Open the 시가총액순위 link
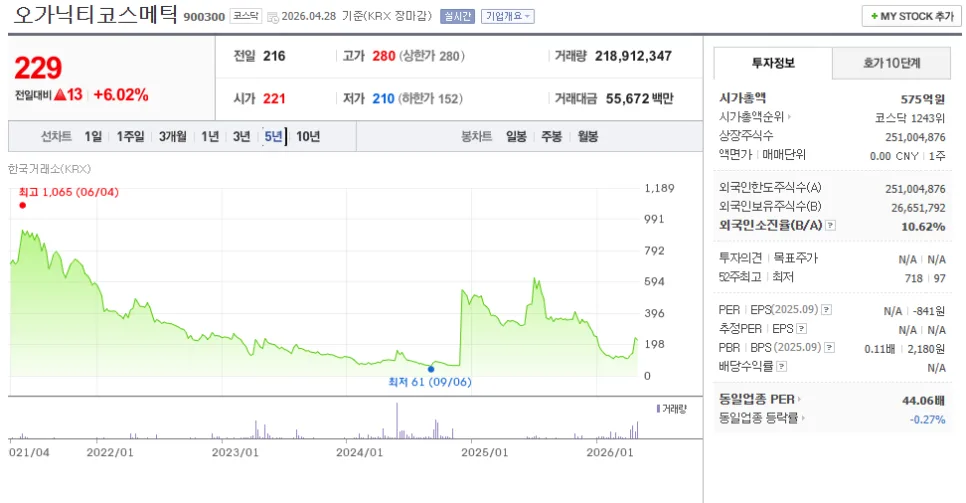 [755, 117]
